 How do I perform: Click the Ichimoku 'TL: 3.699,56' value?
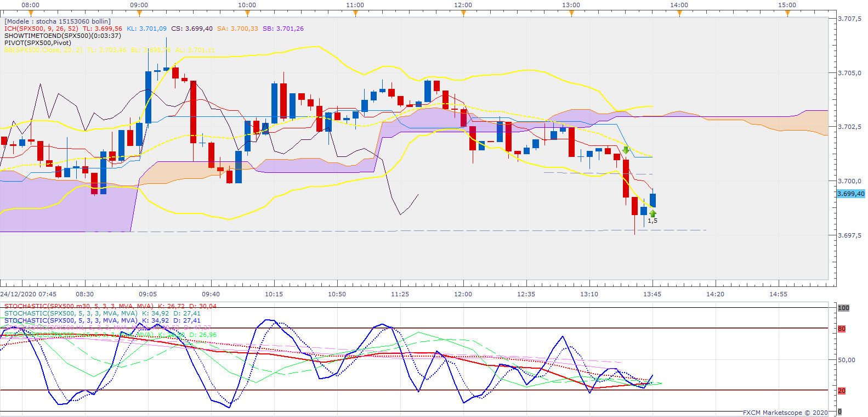coord(103,29)
